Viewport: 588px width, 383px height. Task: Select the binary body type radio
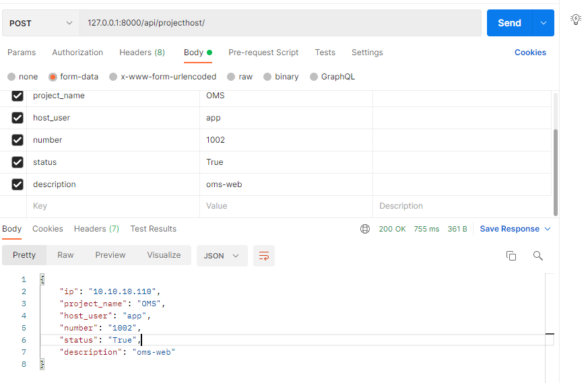coord(267,77)
